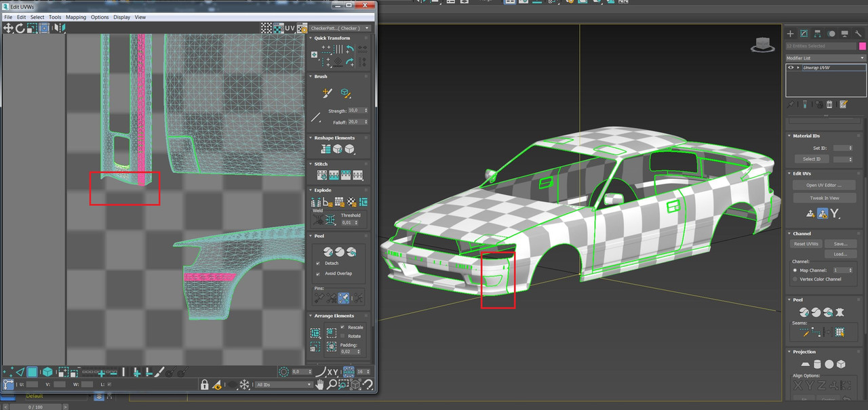This screenshot has width=868, height=410.
Task: Uncheck the Rescale option in Arrange Elements
Action: (342, 327)
